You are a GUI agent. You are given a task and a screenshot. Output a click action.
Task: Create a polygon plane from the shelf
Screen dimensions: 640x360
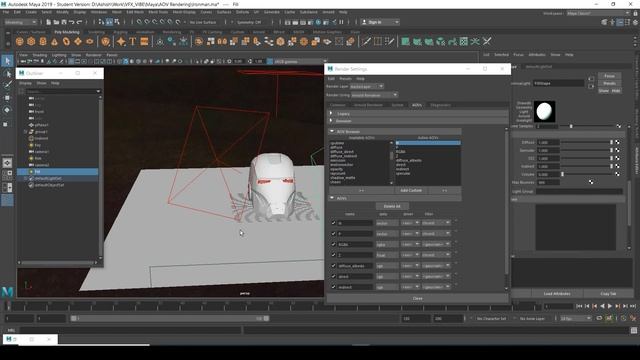tap(78, 41)
